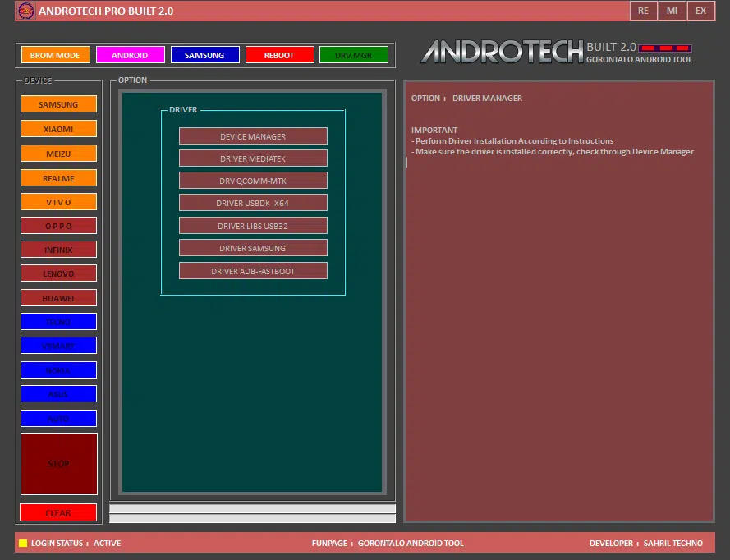The height and width of the screenshot is (560, 730).
Task: Switch to the BROM MODE tab
Action: tap(55, 55)
